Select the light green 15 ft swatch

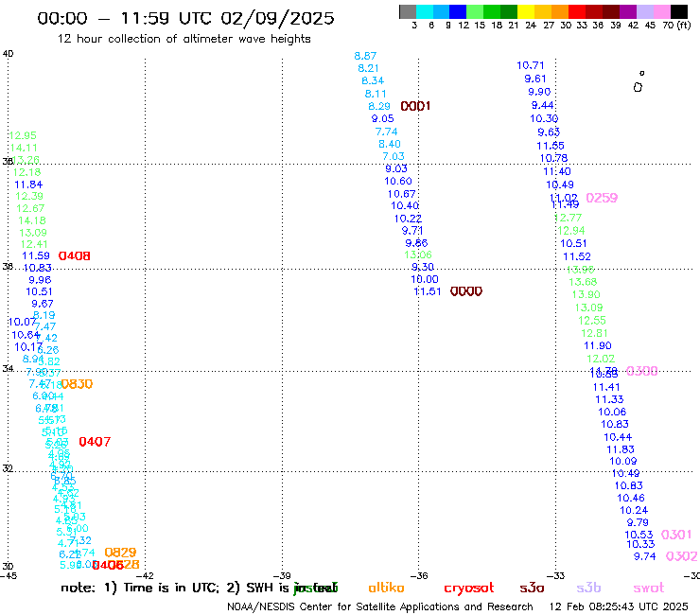(475, 11)
